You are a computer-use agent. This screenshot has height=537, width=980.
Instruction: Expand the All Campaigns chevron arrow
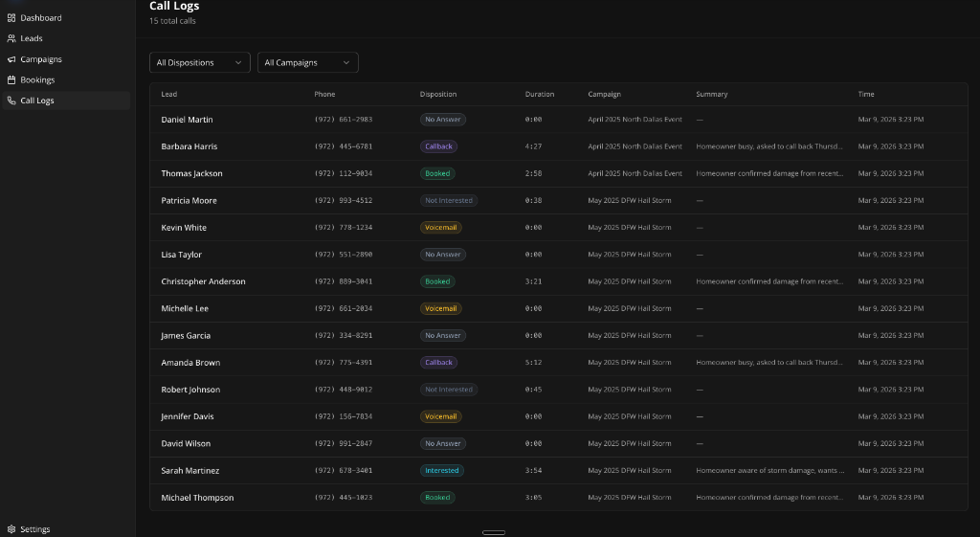coord(346,62)
